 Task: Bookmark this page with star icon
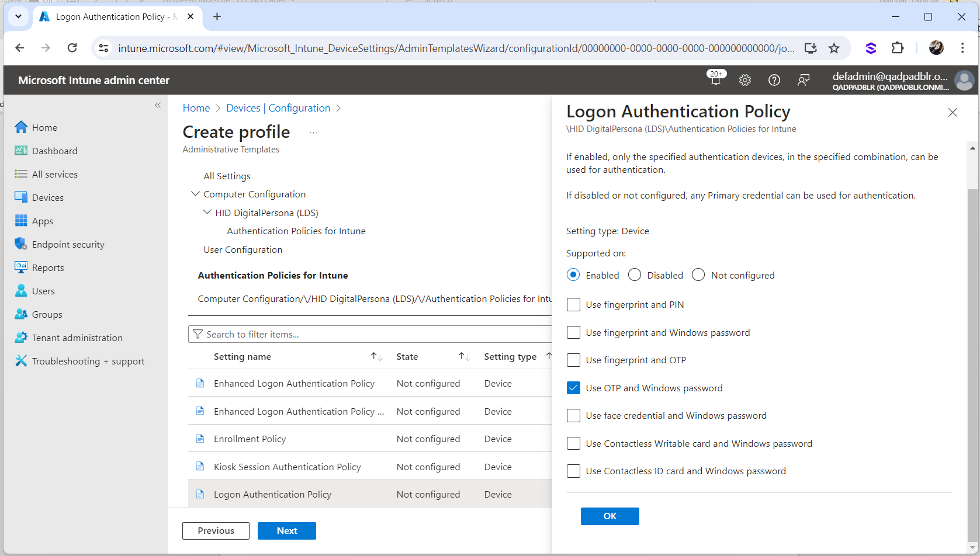[834, 48]
